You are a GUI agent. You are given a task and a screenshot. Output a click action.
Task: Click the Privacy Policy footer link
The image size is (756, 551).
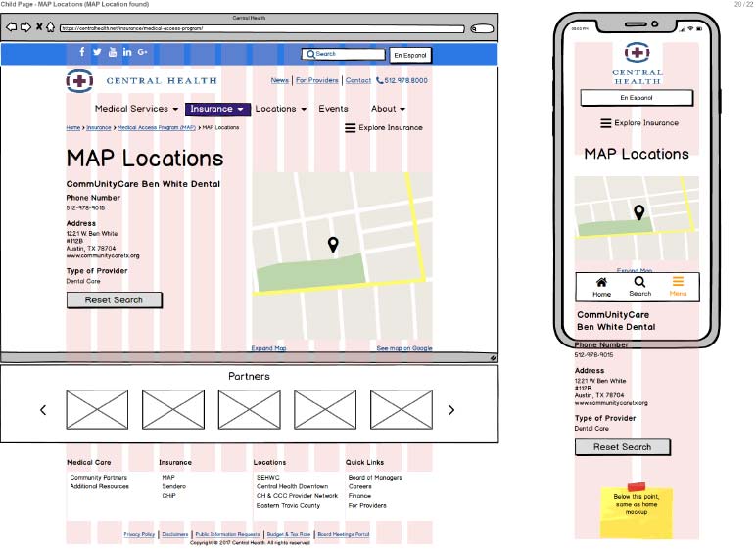tap(139, 534)
